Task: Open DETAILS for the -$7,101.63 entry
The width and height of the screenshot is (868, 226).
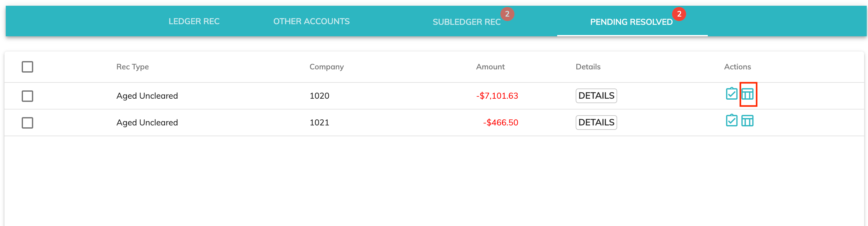Action: coord(596,96)
